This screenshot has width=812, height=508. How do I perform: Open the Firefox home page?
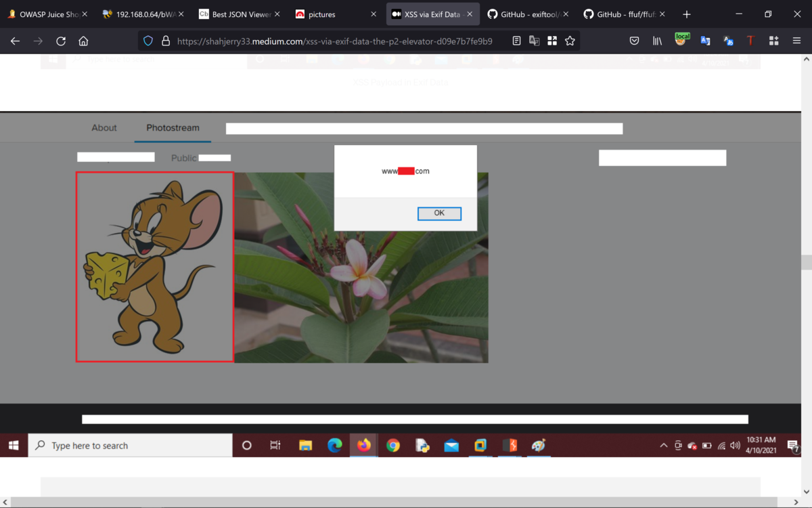pyautogui.click(x=83, y=41)
